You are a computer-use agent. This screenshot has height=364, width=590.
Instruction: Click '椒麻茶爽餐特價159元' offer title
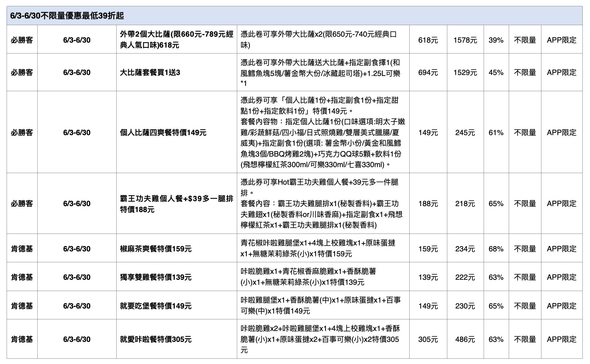(156, 249)
